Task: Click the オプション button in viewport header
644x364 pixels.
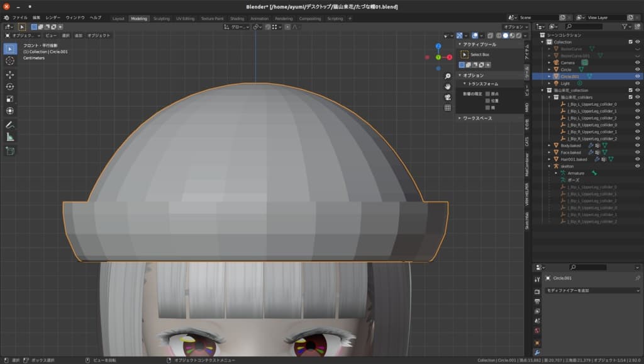Action: coord(514,27)
